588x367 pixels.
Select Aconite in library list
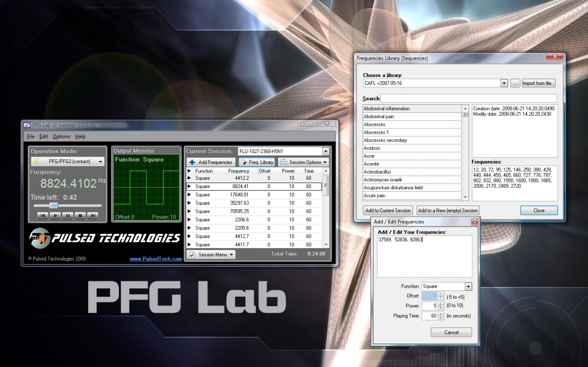coord(412,164)
